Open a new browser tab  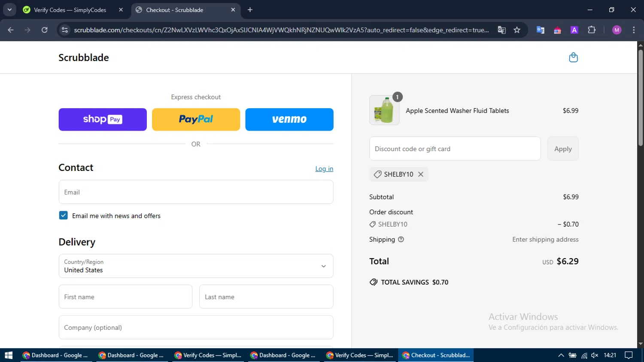250,9
